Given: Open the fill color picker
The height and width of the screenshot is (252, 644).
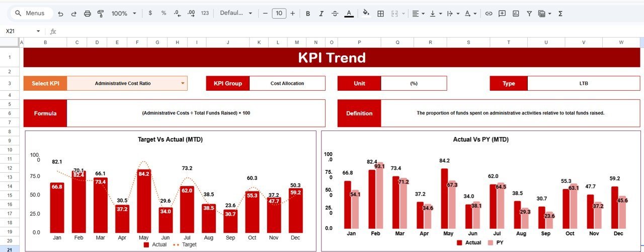Looking at the screenshot, I should tap(366, 14).
